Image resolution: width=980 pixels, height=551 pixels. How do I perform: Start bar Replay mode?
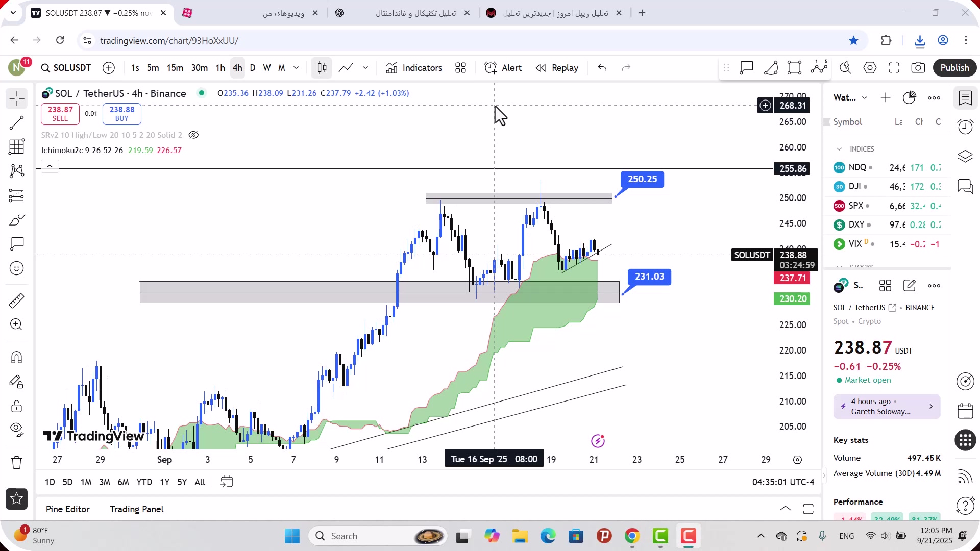coord(557,68)
